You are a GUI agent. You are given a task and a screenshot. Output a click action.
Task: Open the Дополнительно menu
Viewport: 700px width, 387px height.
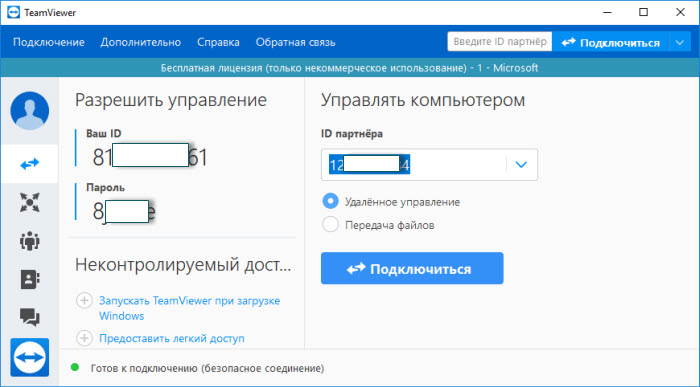[x=141, y=42]
